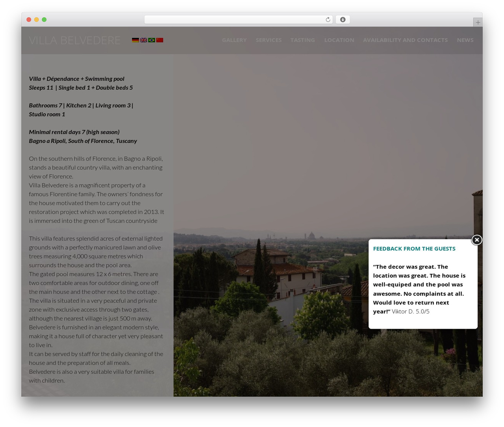The height and width of the screenshot is (427, 504).
Task: Focus the browser address bar
Action: tap(239, 20)
